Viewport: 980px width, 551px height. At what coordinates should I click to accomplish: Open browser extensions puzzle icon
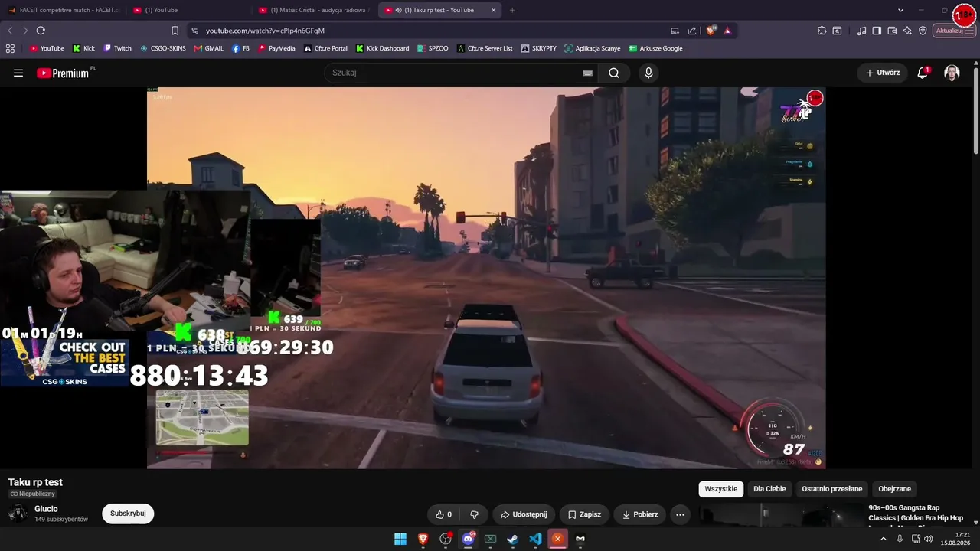pos(822,31)
